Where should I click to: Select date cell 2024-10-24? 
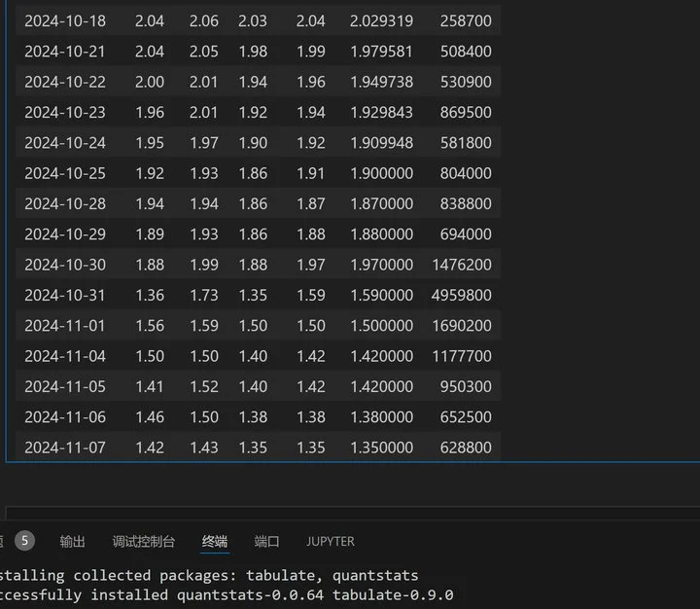65,143
